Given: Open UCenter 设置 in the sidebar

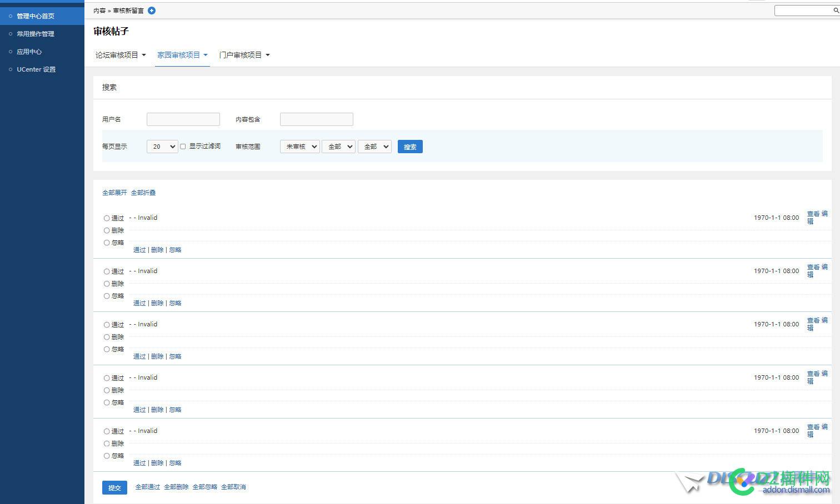Looking at the screenshot, I should (x=36, y=69).
